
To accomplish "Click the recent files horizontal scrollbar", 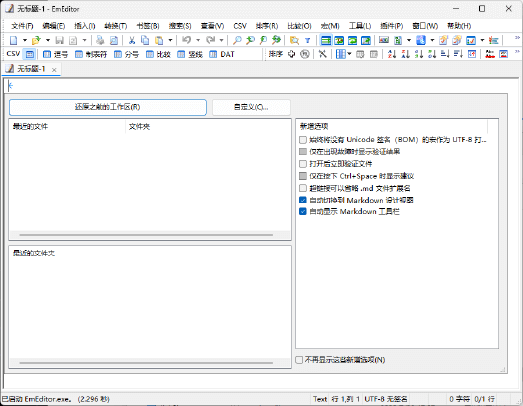I will pos(146,235).
